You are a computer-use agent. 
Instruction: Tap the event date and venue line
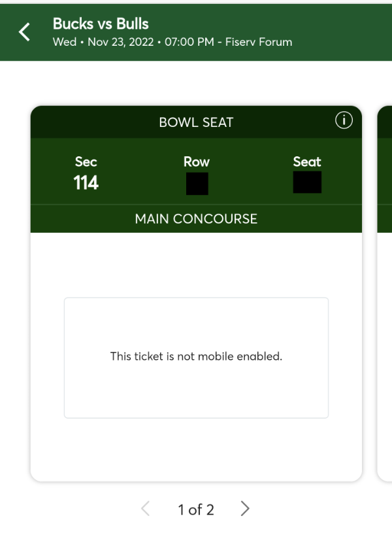[172, 42]
